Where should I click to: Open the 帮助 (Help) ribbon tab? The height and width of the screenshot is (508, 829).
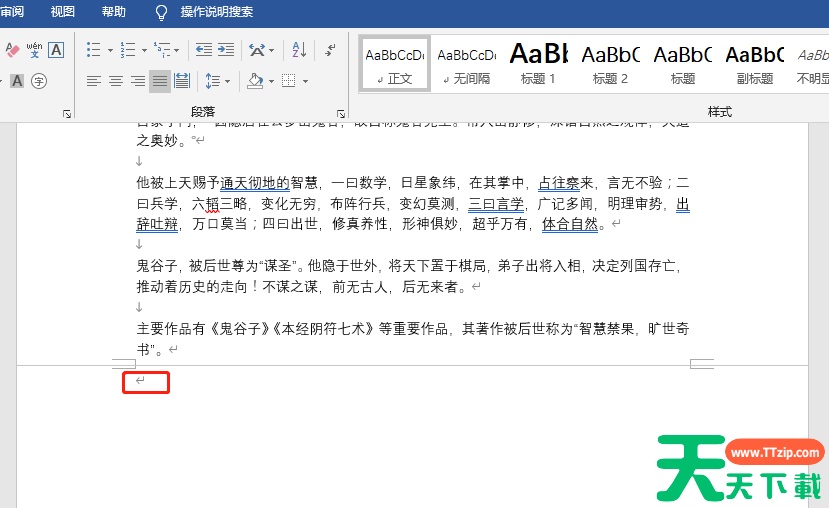tap(114, 12)
